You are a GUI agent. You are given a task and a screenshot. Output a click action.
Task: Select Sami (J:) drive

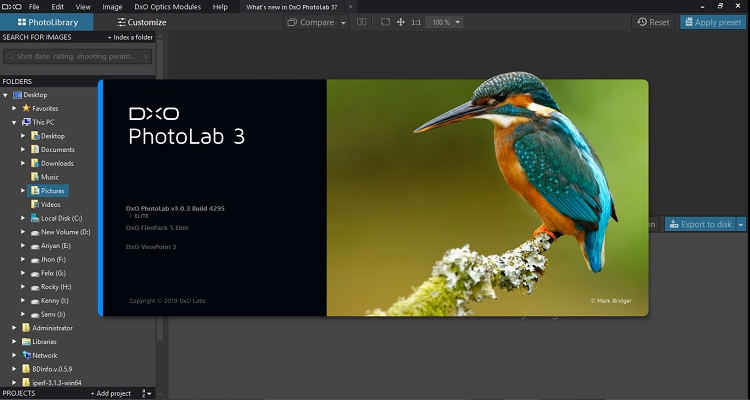(x=48, y=314)
